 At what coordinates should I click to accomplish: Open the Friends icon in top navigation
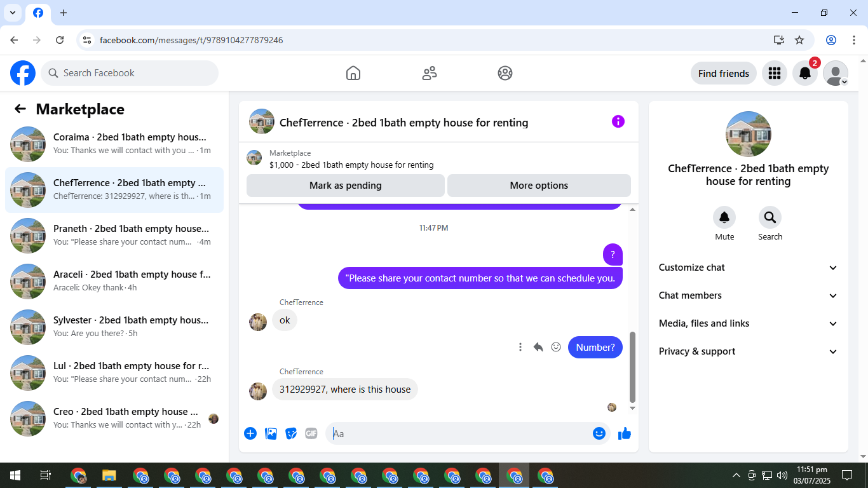(x=430, y=73)
